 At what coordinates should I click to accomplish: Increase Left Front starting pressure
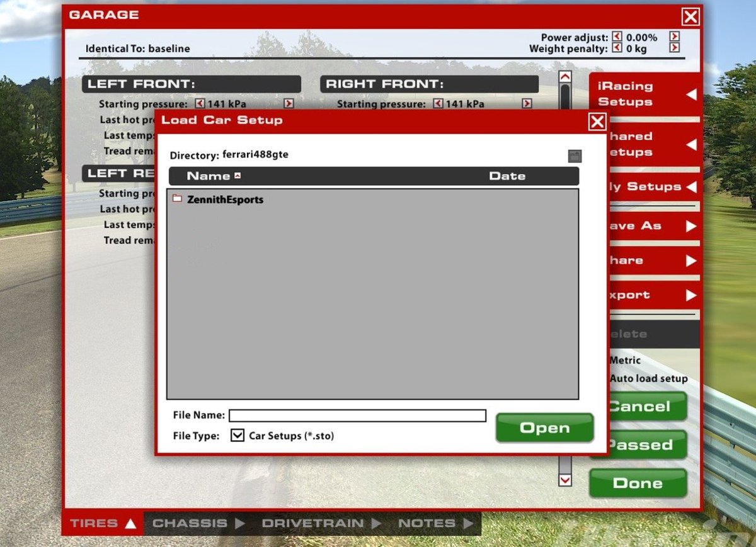point(289,104)
